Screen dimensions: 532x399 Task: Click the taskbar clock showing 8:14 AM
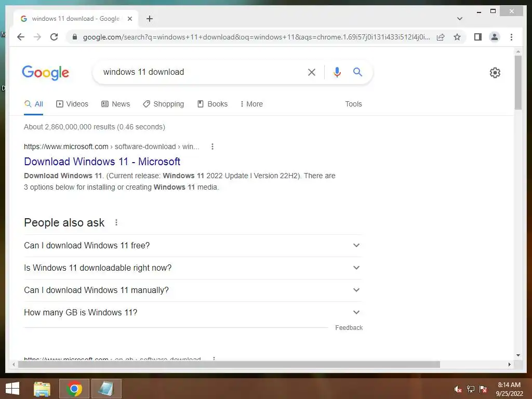pyautogui.click(x=509, y=389)
